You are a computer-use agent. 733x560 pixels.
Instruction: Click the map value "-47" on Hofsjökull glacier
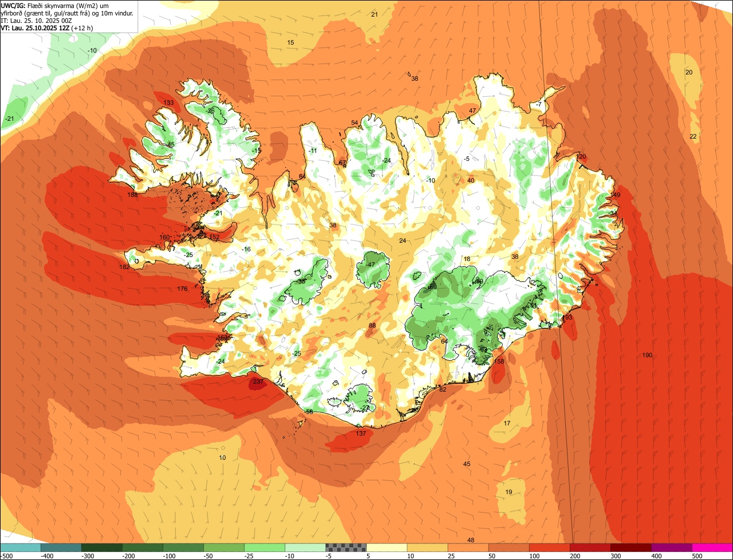371,265
